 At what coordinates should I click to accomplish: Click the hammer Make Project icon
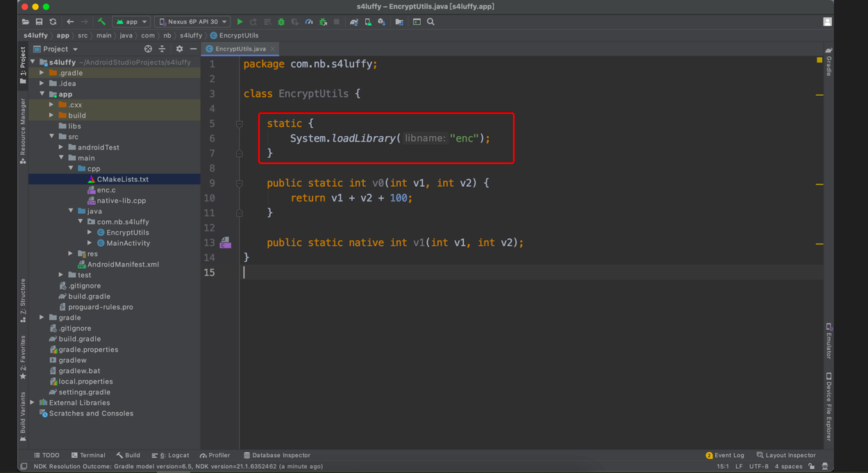101,22
